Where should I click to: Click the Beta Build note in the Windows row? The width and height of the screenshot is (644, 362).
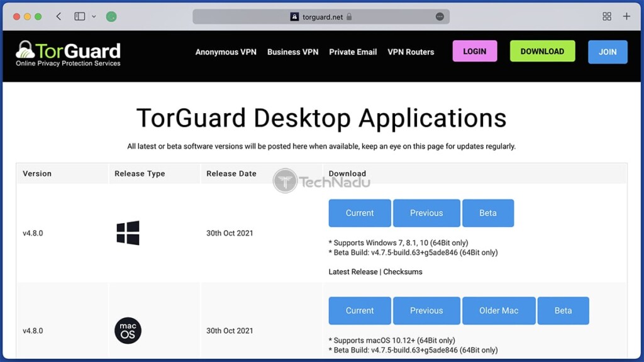(413, 253)
